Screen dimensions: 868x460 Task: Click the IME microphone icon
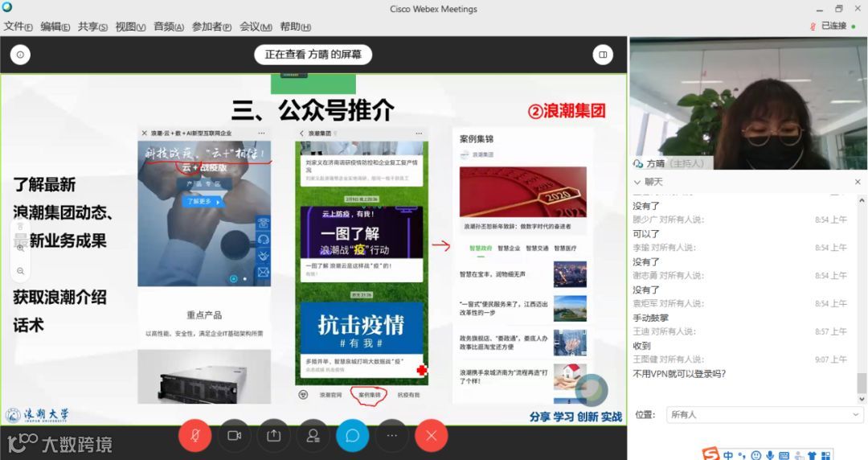[x=770, y=456]
